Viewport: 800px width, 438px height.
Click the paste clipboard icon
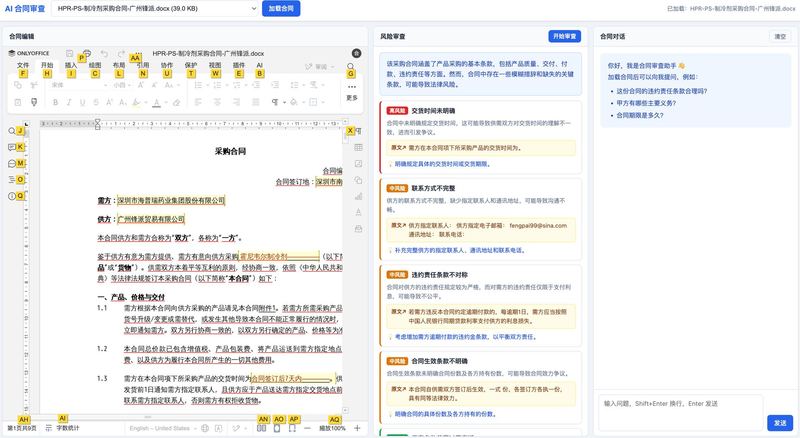[x=18, y=102]
